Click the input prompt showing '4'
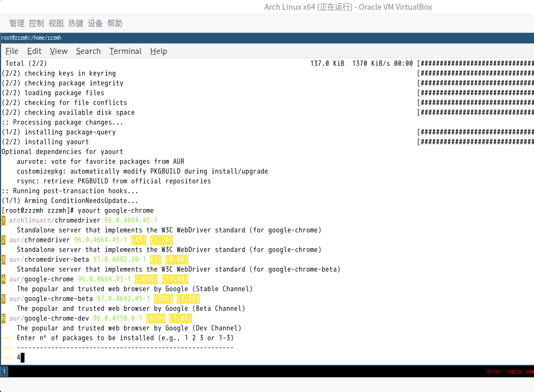Screen dimensions: 534x392 (19, 358)
